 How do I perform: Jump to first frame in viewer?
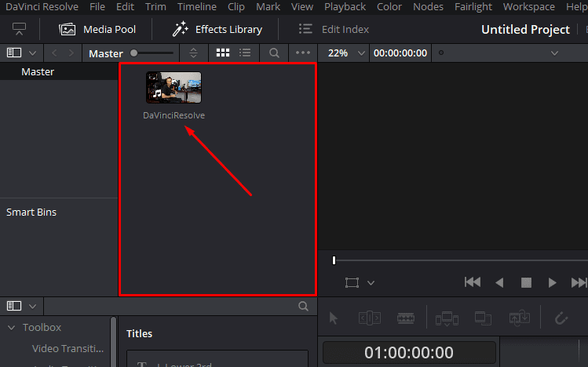point(473,282)
